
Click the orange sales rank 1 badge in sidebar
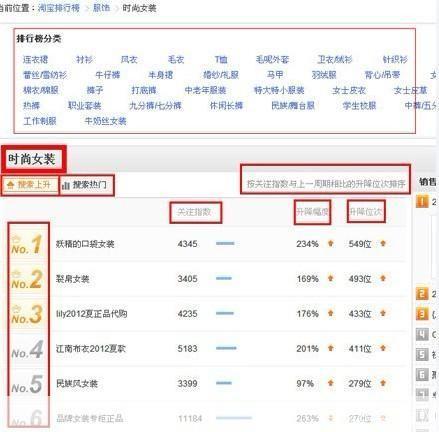(x=422, y=202)
